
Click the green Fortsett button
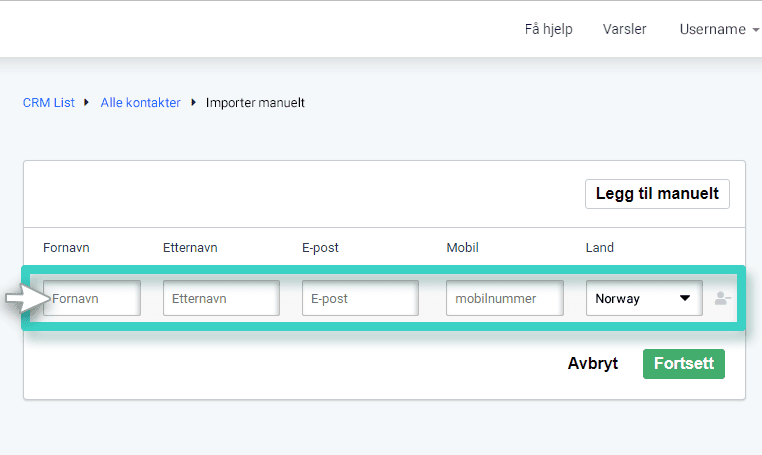683,364
